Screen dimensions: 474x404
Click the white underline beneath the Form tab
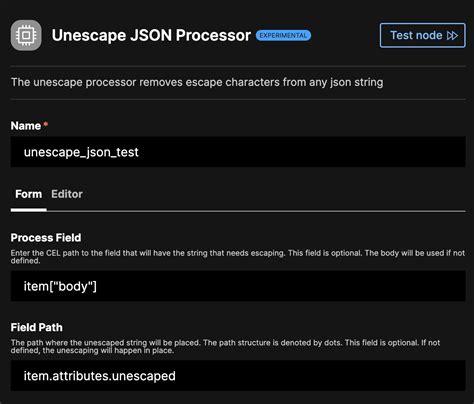[29, 210]
